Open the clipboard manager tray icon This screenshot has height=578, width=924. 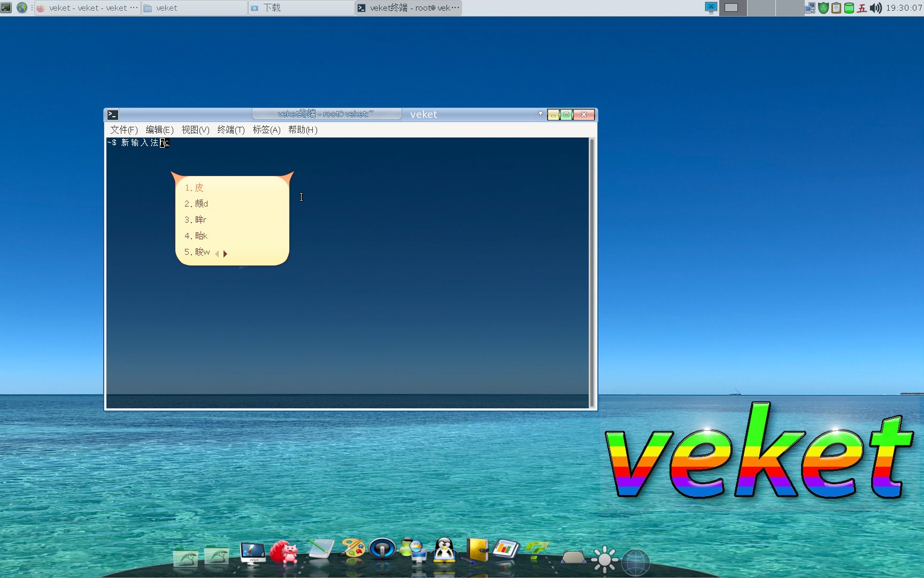click(836, 8)
